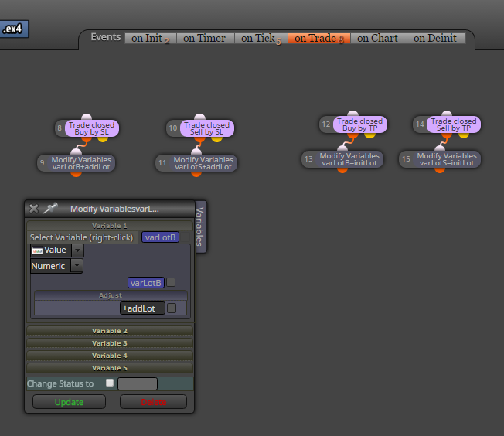Click the green Update button
This screenshot has height=436, width=504.
[69, 402]
